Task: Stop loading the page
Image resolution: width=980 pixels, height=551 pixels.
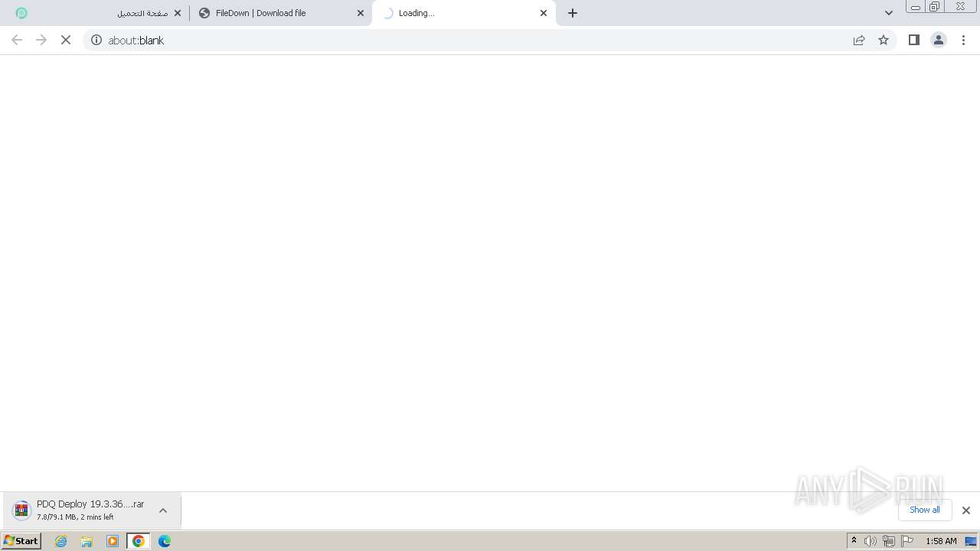Action: click(66, 40)
